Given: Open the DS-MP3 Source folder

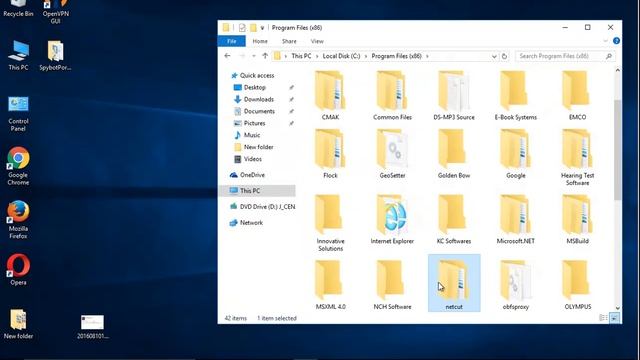Looking at the screenshot, I should (x=454, y=96).
